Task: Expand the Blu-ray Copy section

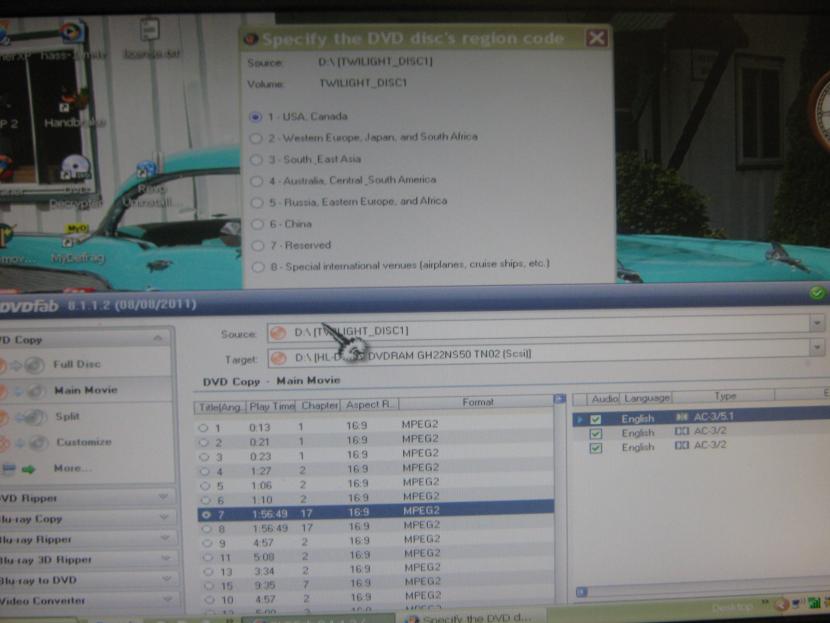Action: click(164, 517)
